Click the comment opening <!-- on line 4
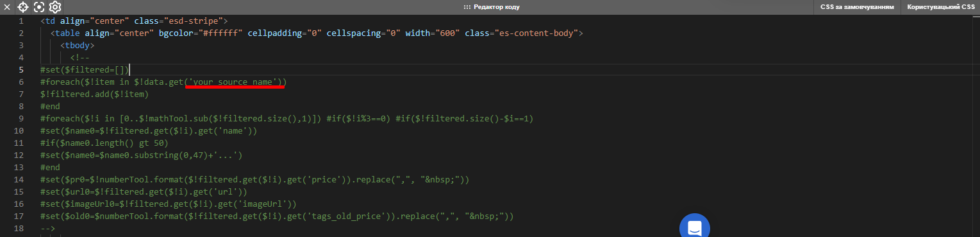980x237 pixels. (x=80, y=58)
